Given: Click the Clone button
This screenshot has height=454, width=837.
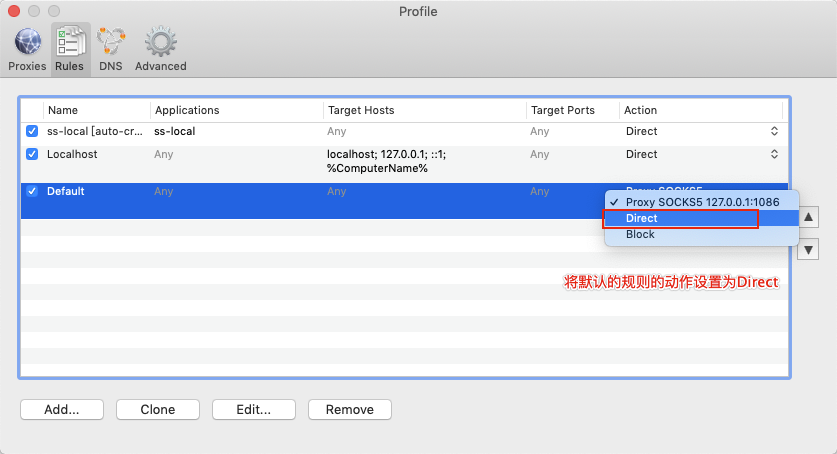Looking at the screenshot, I should click(x=158, y=409).
